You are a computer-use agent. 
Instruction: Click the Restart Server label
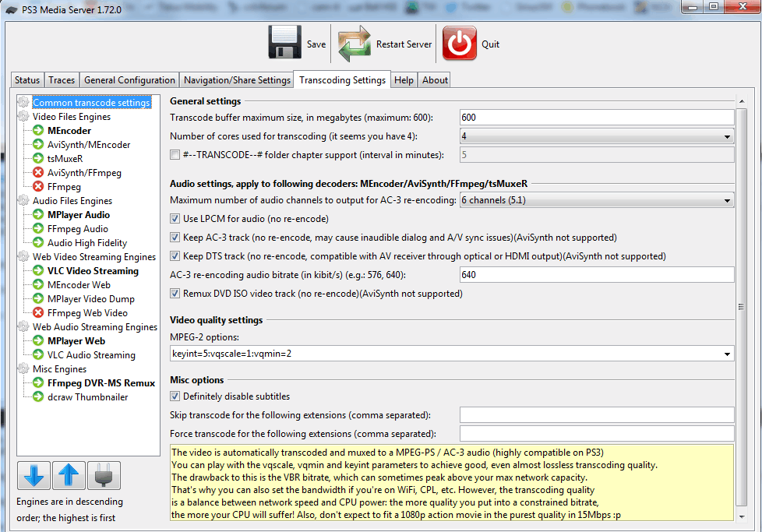pyautogui.click(x=404, y=44)
